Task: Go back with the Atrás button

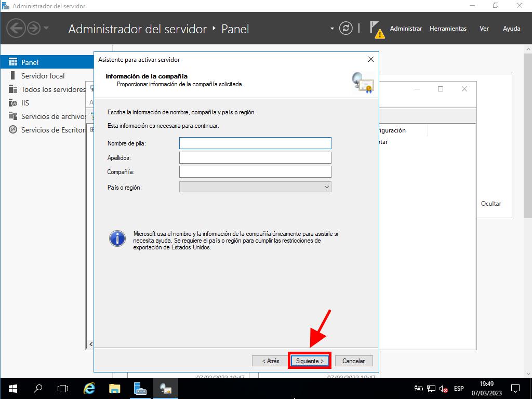Action: pyautogui.click(x=270, y=361)
